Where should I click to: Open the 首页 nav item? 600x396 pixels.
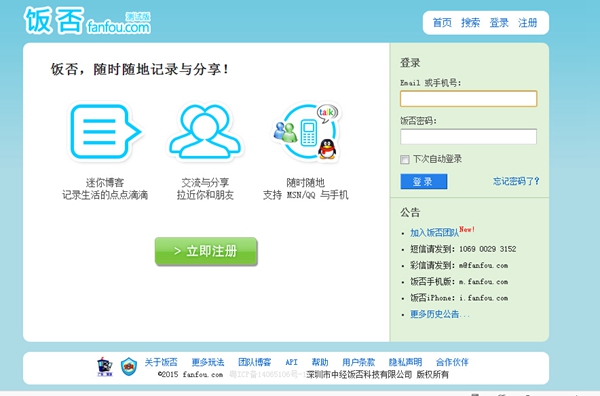(x=442, y=23)
